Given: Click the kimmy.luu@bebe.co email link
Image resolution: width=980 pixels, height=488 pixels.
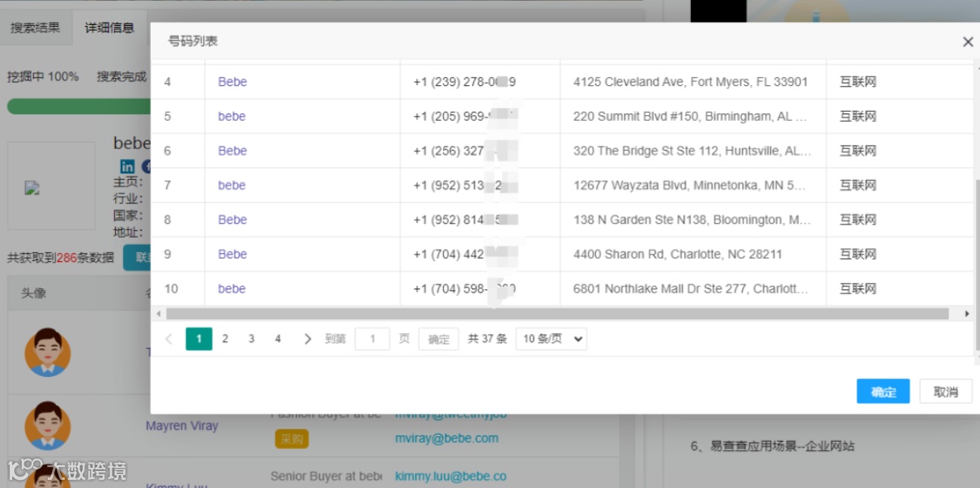Looking at the screenshot, I should click(x=450, y=476).
